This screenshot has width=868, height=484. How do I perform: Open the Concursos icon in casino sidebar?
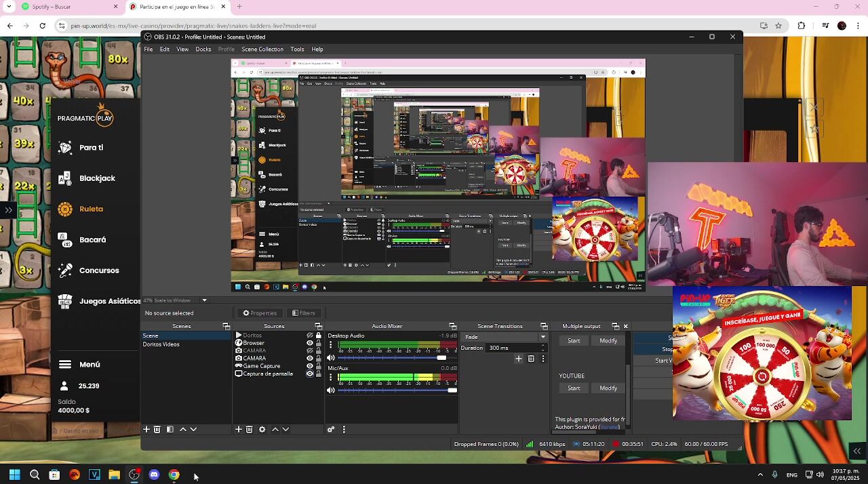click(x=65, y=270)
